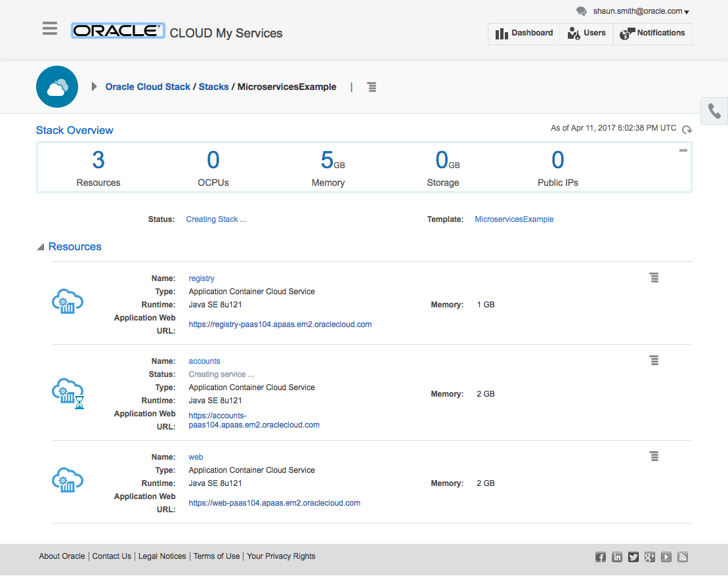Image resolution: width=728 pixels, height=576 pixels.
Task: Click the Creating service status text
Action: (221, 374)
